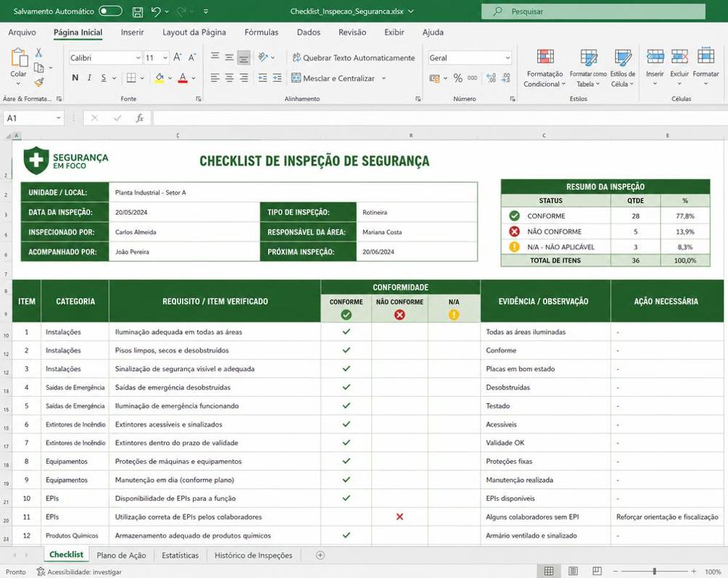Align text to middle icon
Screen dimensions: 728x578
[229, 57]
